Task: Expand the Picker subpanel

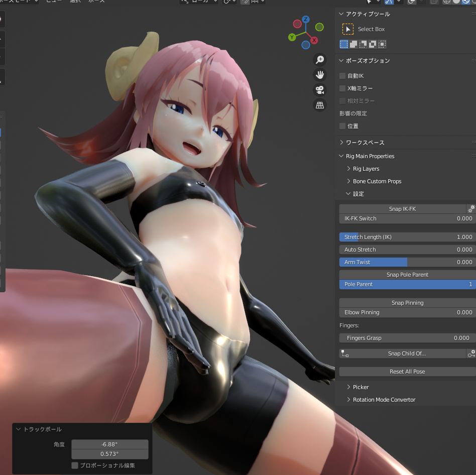Action: (348, 387)
